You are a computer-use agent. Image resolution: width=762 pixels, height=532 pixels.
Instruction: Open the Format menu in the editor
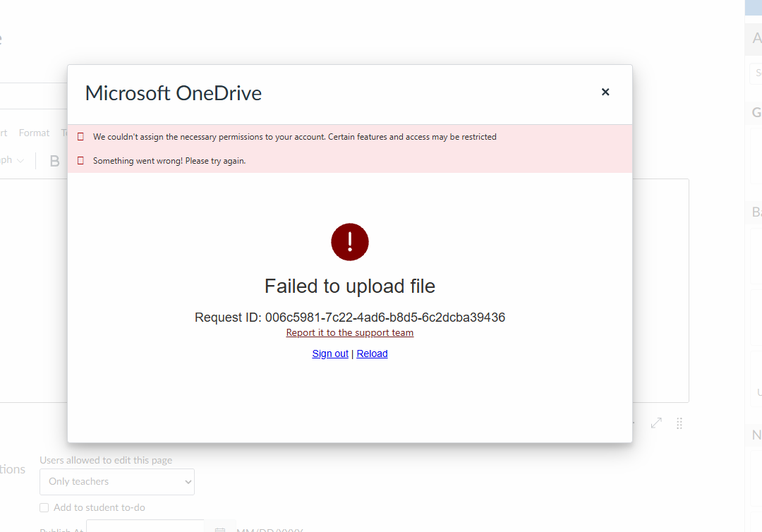(34, 133)
